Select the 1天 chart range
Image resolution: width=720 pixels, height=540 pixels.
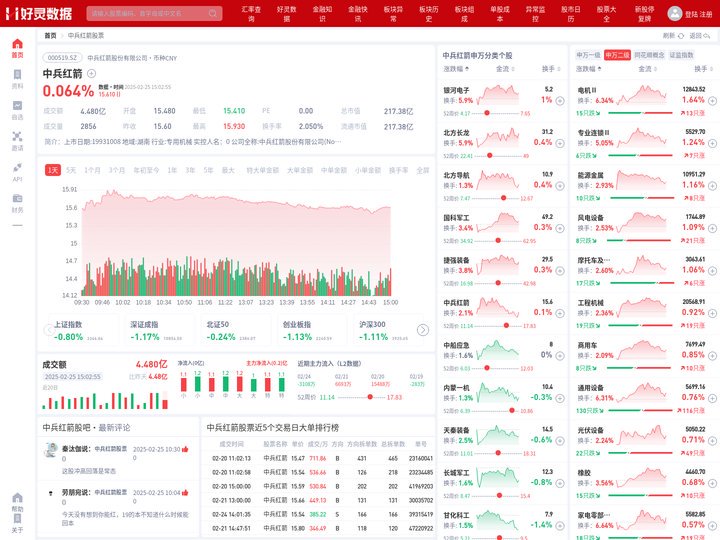pos(53,170)
